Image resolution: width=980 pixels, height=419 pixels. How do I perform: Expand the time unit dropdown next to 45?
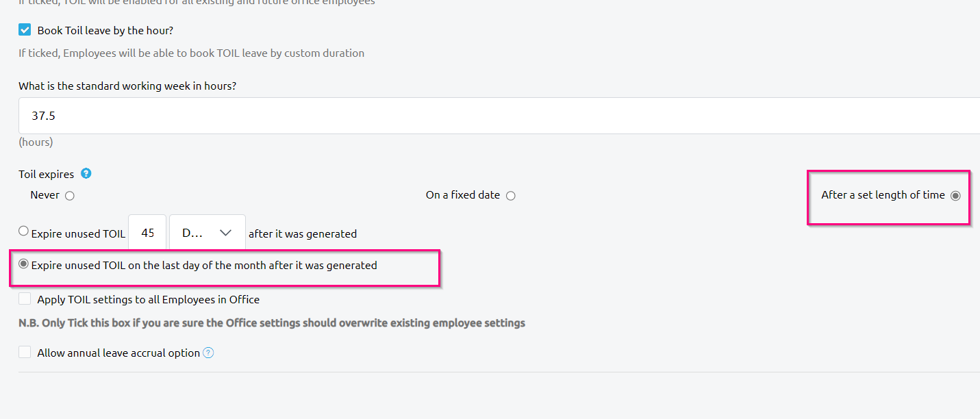click(x=208, y=233)
